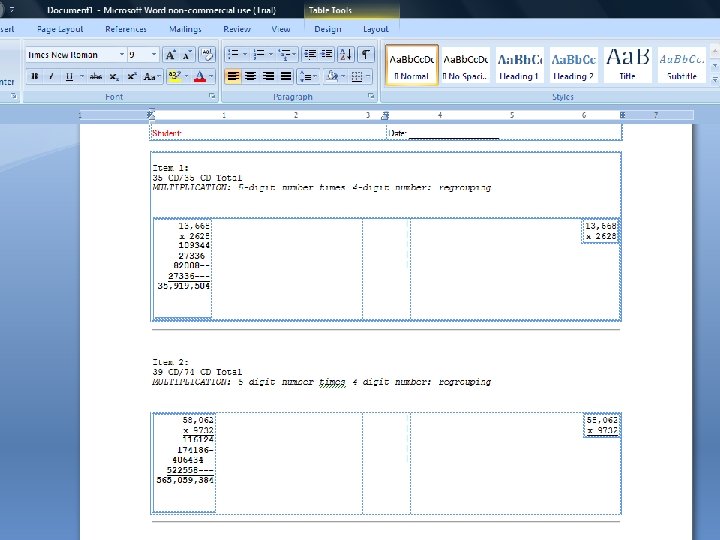Click the underlined word times in Item 2
Screen dimensions: 720x540
pos(332,382)
